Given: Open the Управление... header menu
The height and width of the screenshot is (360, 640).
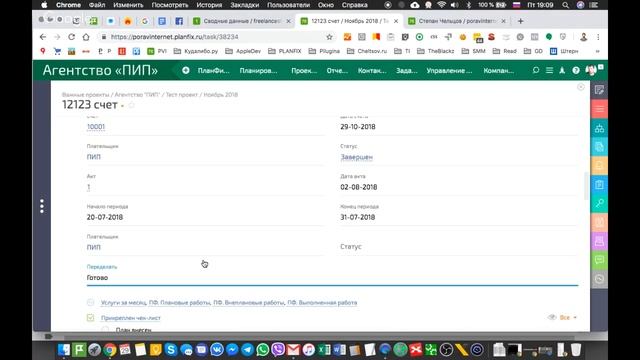Looking at the screenshot, I should click(x=449, y=71).
